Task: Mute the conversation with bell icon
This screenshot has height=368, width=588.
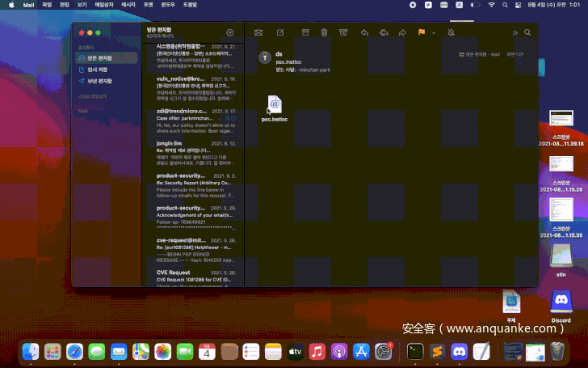Action: coord(450,32)
